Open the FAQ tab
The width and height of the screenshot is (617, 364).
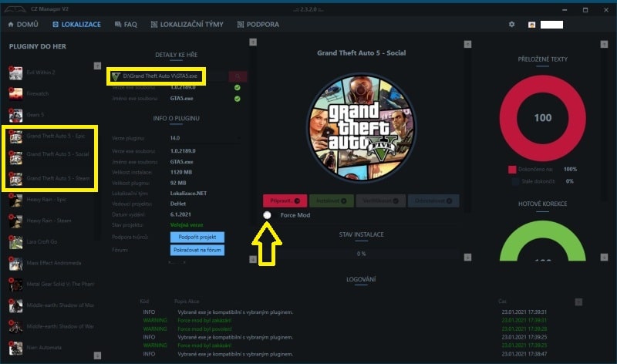tap(126, 25)
